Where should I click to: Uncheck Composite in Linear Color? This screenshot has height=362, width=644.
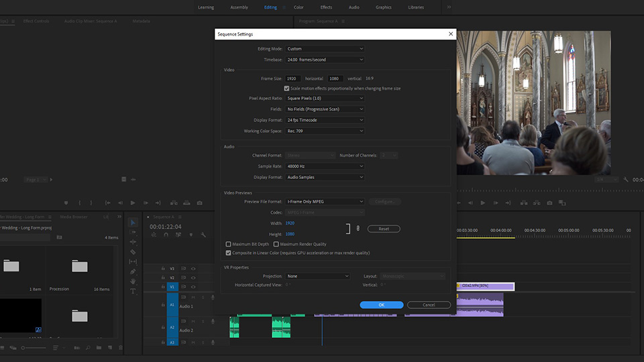click(229, 253)
